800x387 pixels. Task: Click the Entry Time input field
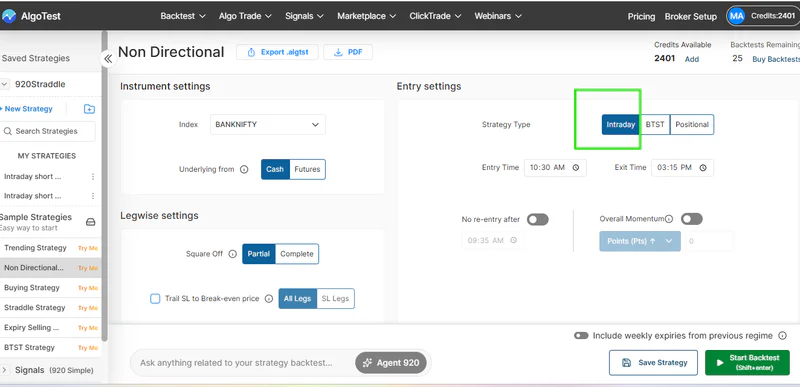[x=555, y=168]
